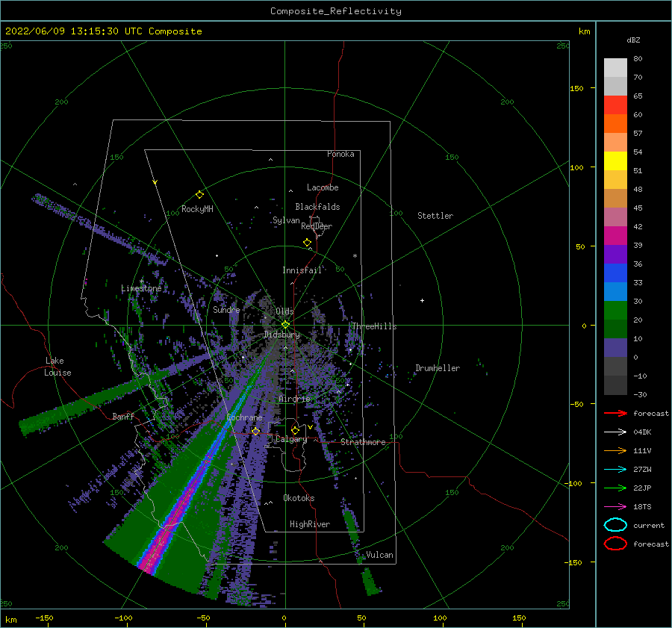Click the dBZ legend heading

coord(633,40)
